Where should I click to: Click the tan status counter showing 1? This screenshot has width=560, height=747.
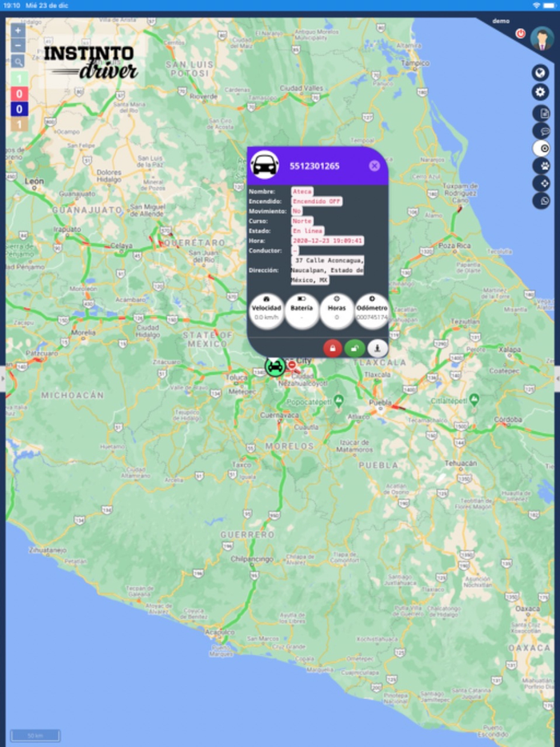click(x=19, y=125)
